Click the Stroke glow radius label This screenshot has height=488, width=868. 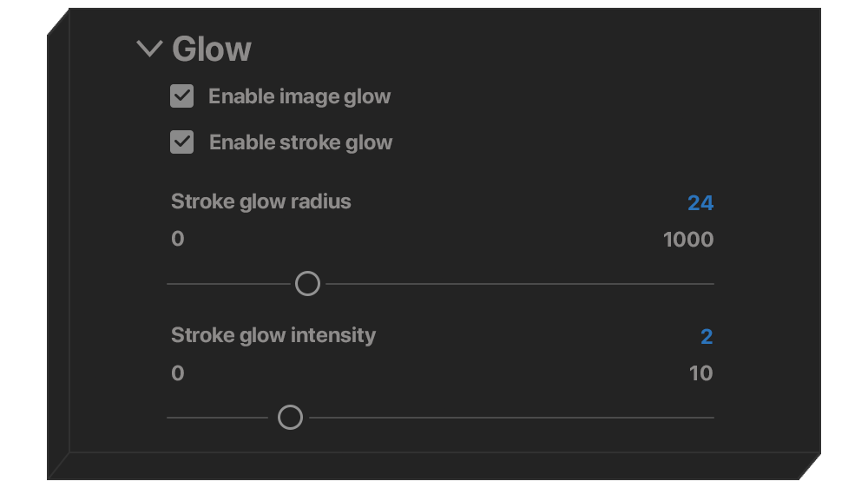pos(261,201)
